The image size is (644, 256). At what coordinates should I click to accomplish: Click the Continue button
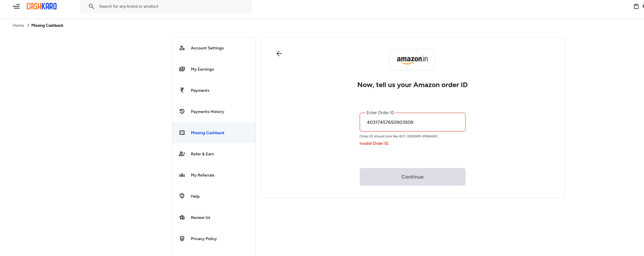412,177
